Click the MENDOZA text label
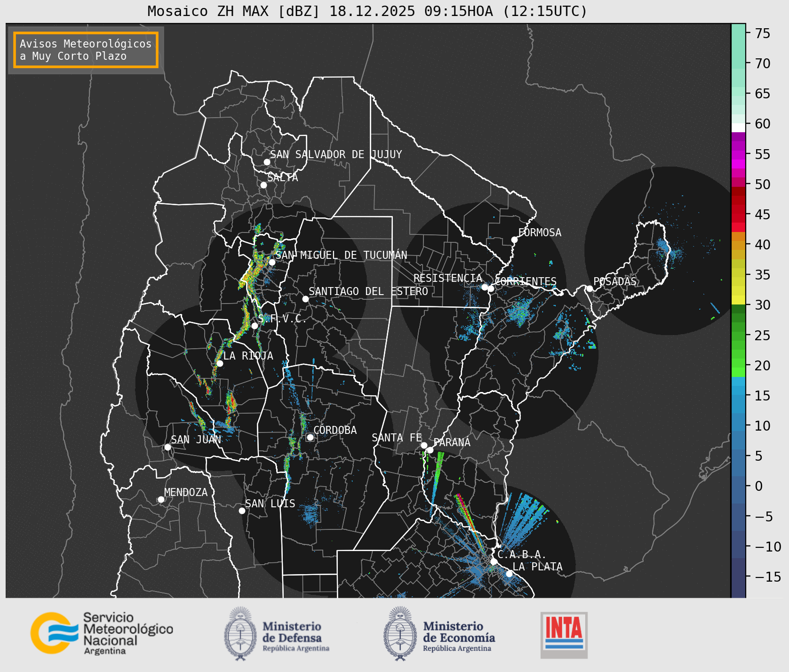This screenshot has height=672, width=789. [x=186, y=492]
